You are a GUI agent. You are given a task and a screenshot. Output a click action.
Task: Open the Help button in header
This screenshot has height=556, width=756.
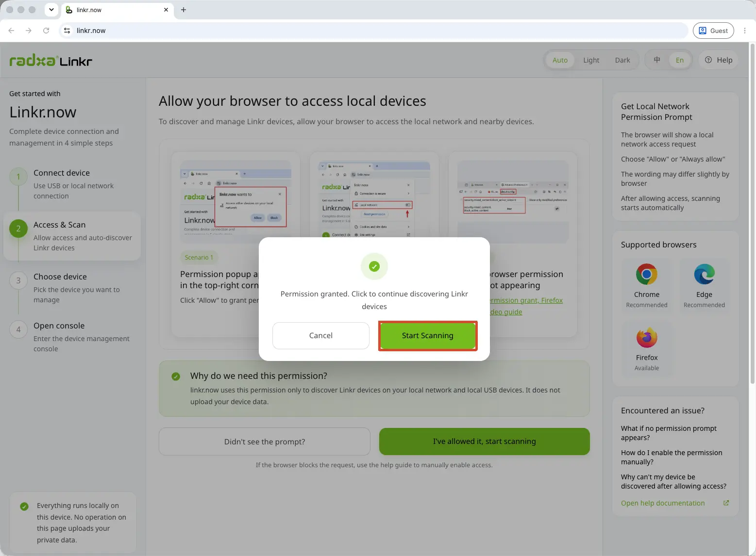point(718,60)
